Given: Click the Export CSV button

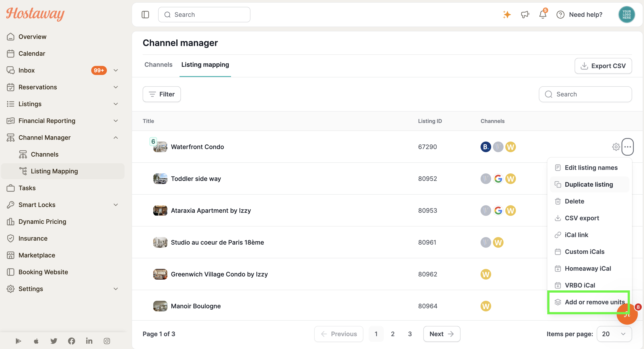Looking at the screenshot, I should 603,66.
